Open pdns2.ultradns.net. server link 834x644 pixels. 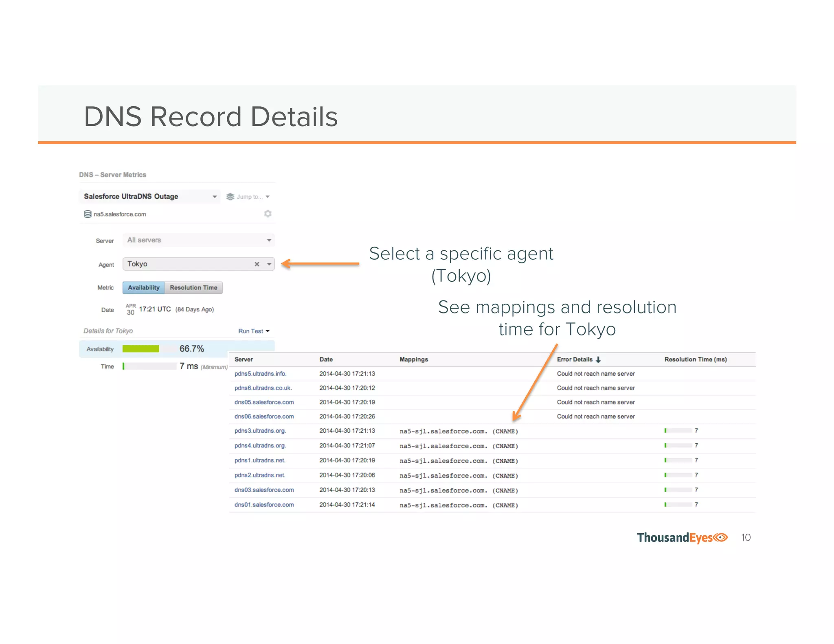[x=260, y=475]
